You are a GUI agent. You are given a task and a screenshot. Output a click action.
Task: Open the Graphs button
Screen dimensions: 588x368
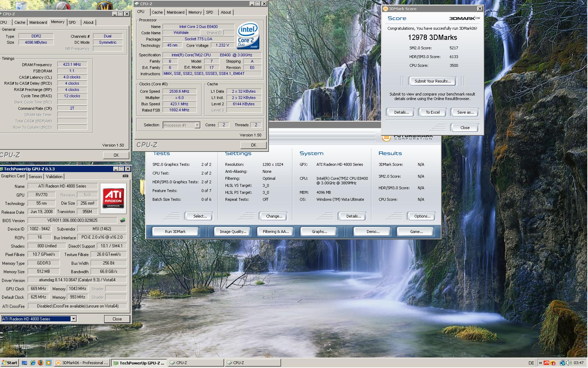point(319,232)
